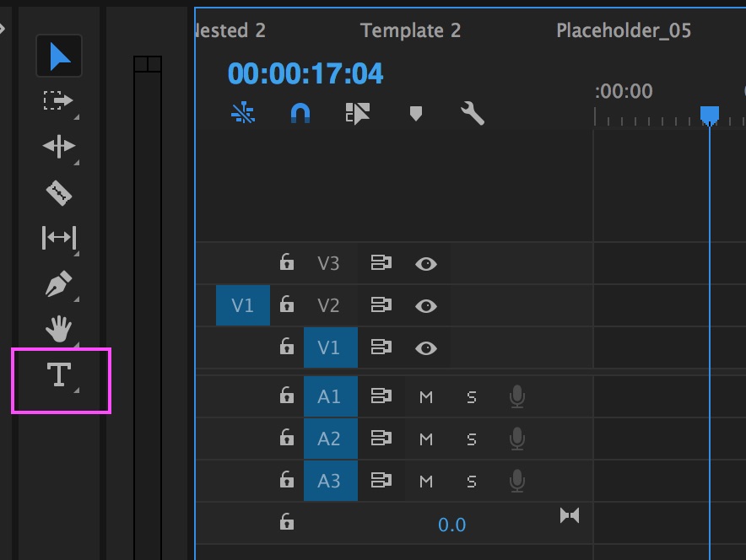Viewport: 746px width, 560px height.
Task: Select the Razor tool
Action: 57,191
